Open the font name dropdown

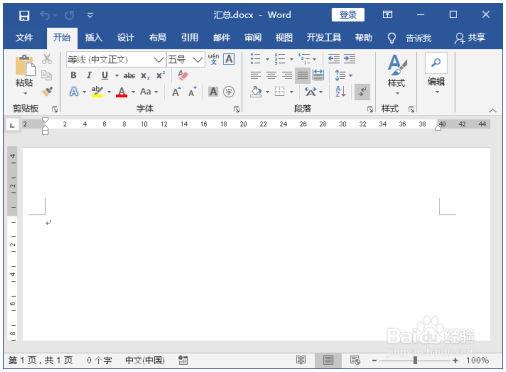point(159,60)
